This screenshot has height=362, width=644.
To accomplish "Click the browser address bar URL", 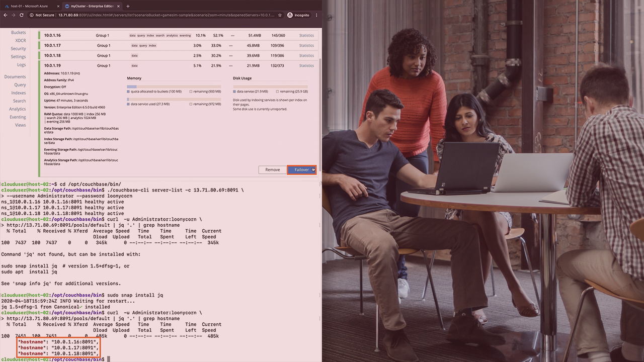I will [166, 15].
